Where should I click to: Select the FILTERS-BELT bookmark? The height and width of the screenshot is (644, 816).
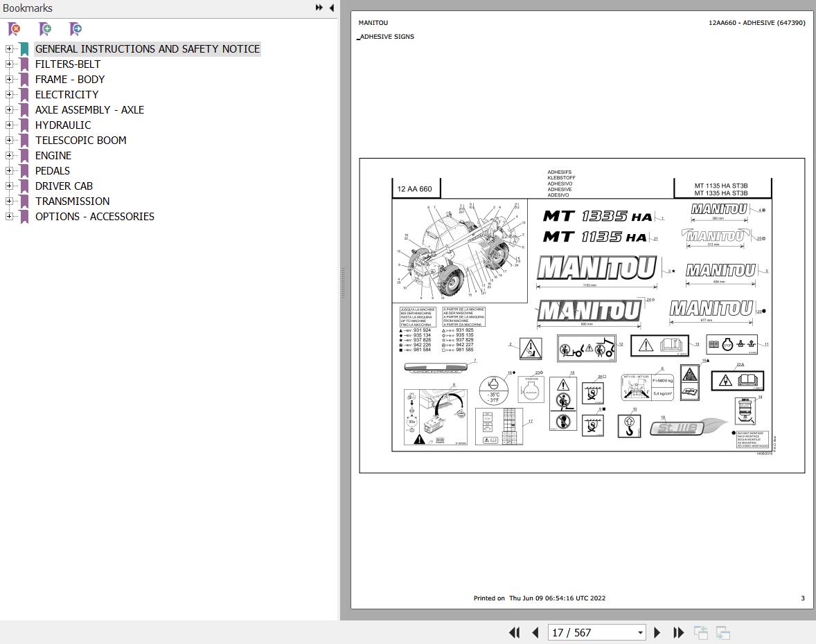point(67,64)
